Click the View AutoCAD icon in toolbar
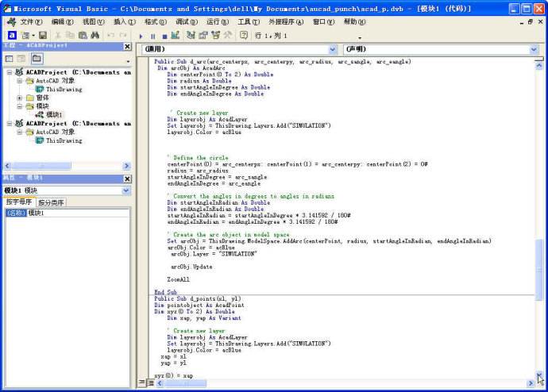Viewport: 548px width, 392px height. point(12,35)
